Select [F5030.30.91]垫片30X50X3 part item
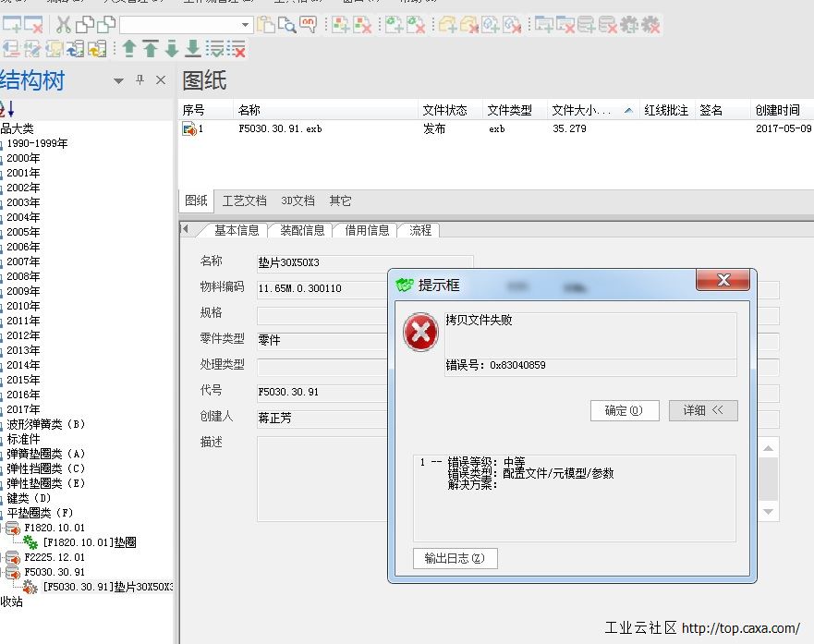The width and height of the screenshot is (814, 644). 107,587
